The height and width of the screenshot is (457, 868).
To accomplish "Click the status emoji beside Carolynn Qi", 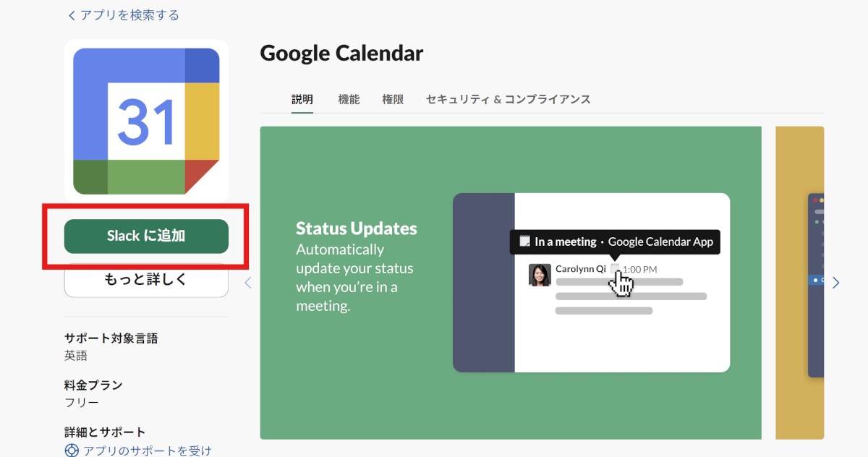I will (x=615, y=269).
